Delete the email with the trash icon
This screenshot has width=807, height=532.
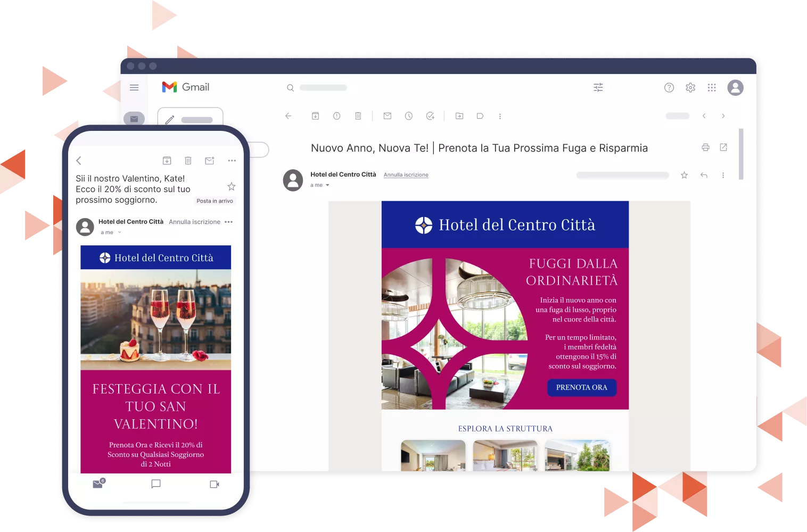(358, 115)
